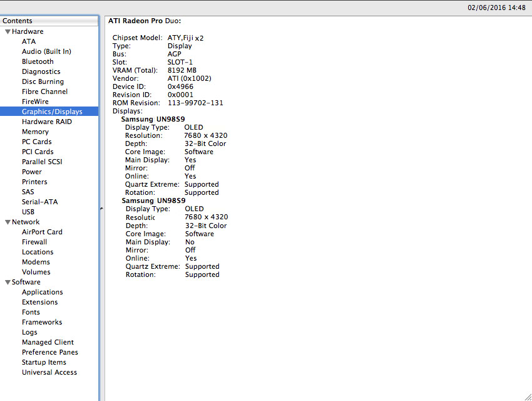
Task: Click Slot value SLOT-1
Action: (180, 62)
